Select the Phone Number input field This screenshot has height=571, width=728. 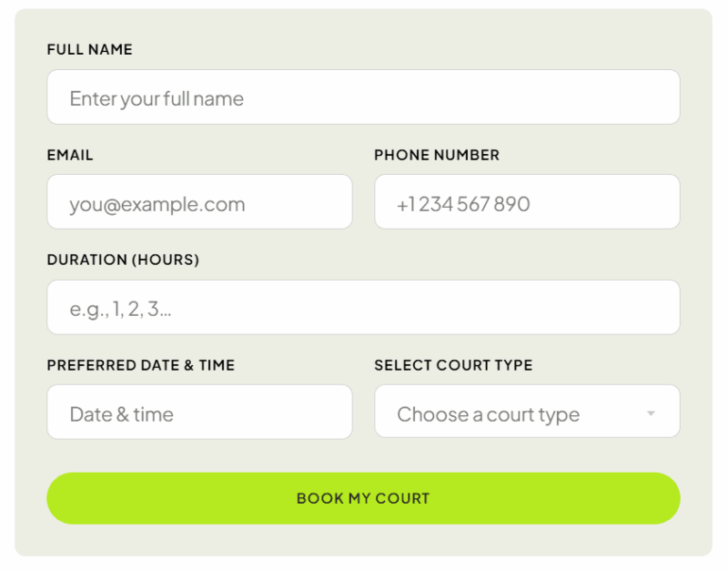click(527, 202)
